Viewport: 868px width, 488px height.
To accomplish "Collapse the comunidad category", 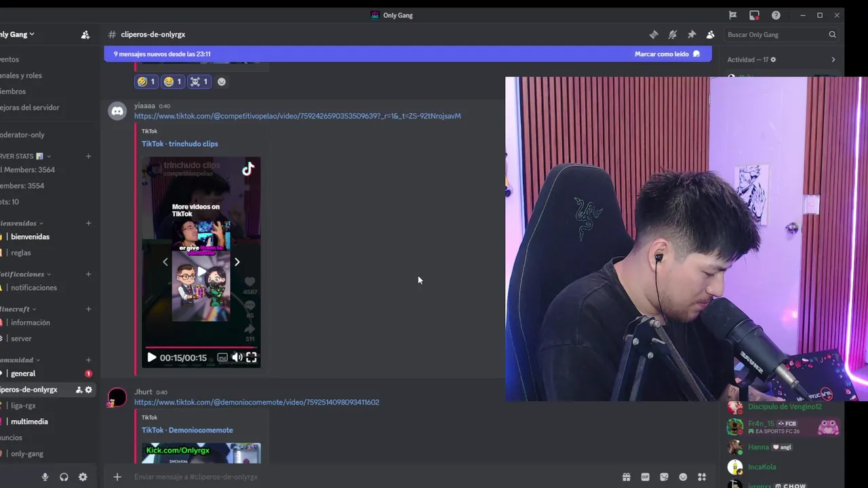I will [20, 360].
